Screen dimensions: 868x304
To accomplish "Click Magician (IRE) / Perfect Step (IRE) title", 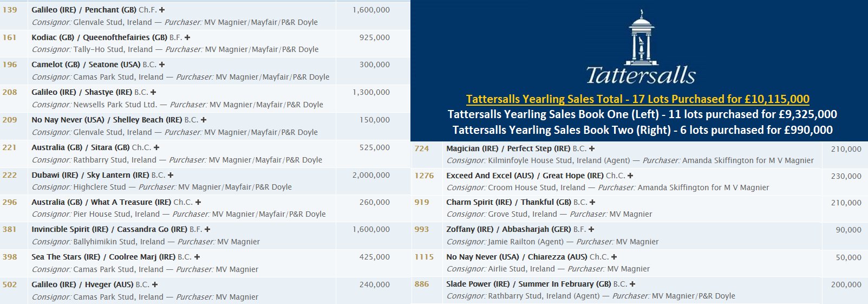I will 508,149.
